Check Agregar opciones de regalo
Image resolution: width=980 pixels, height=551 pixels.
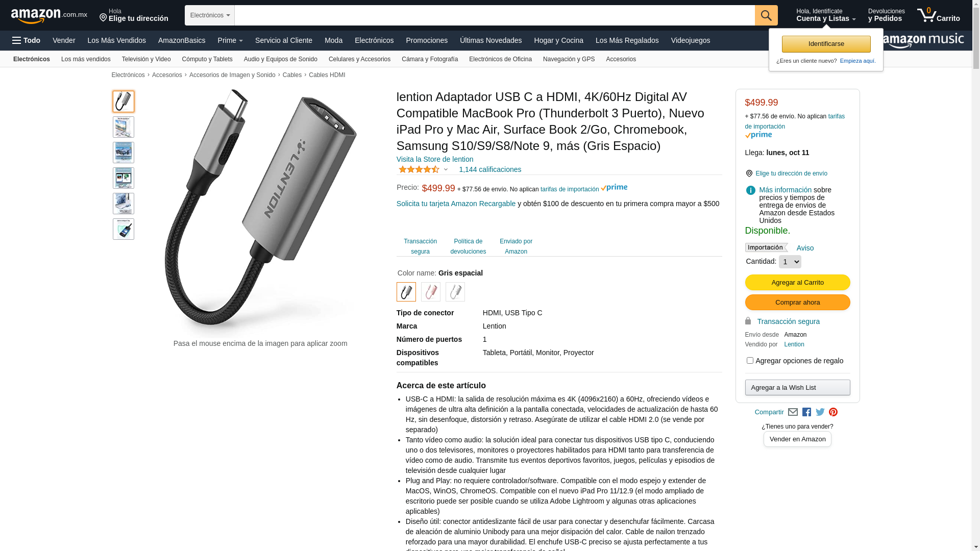[750, 361]
